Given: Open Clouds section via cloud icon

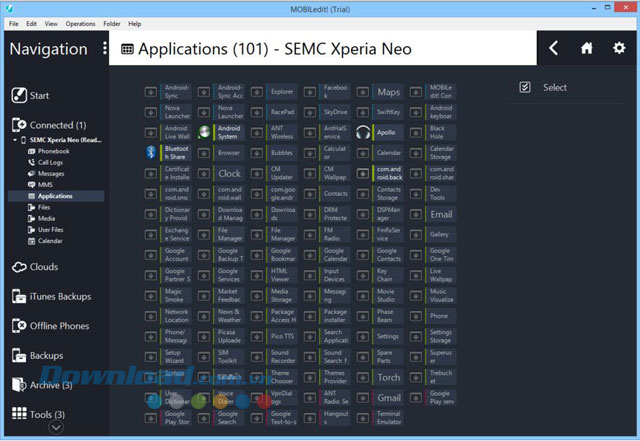Looking at the screenshot, I should point(18,267).
